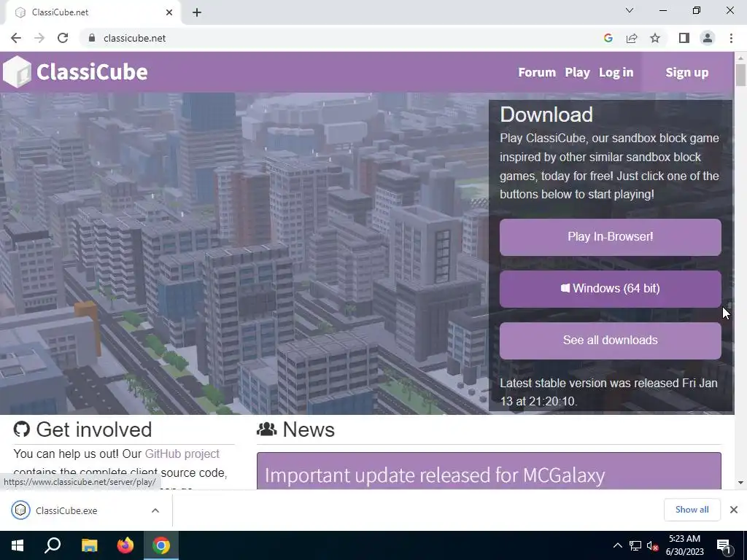
Task: Click the site lock security icon
Action: point(92,38)
